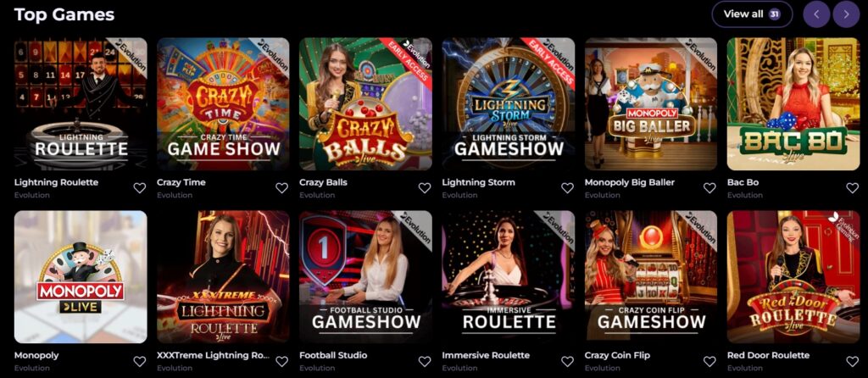
Task: Toggle Football Studio favorite heart
Action: 425,361
